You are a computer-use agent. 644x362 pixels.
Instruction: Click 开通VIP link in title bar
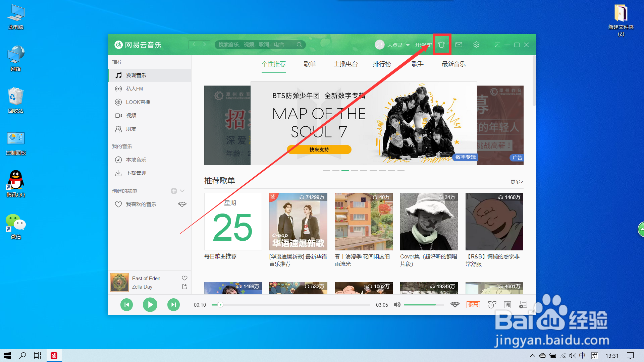pos(423,45)
